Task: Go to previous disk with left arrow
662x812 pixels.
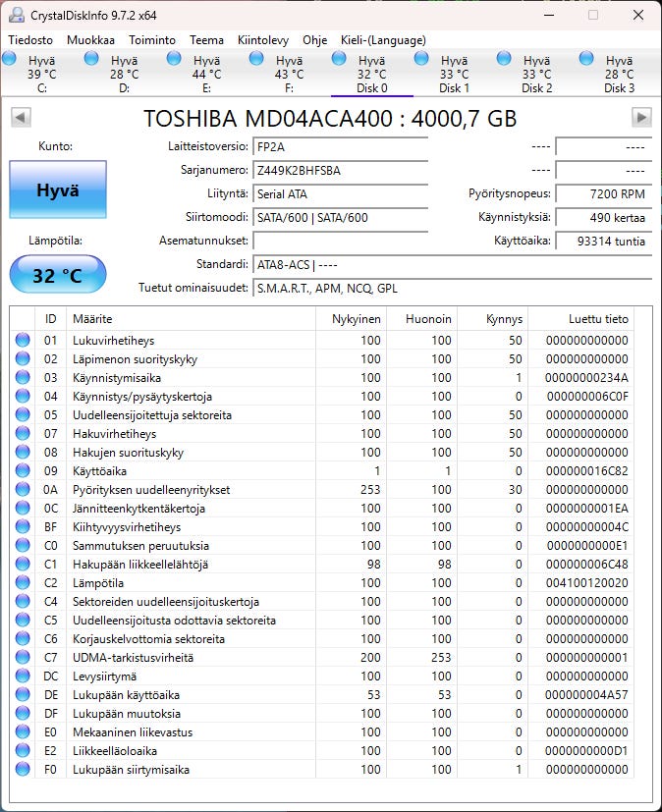Action: 22,118
